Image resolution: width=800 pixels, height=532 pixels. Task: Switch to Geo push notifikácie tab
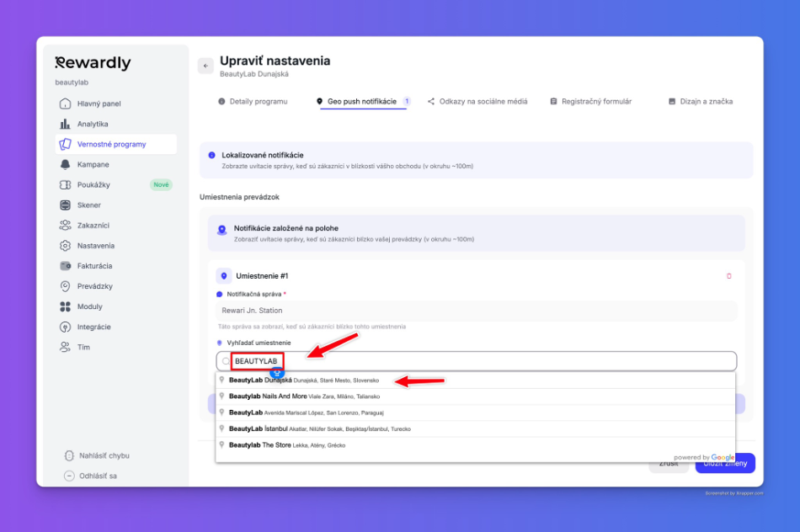(363, 102)
